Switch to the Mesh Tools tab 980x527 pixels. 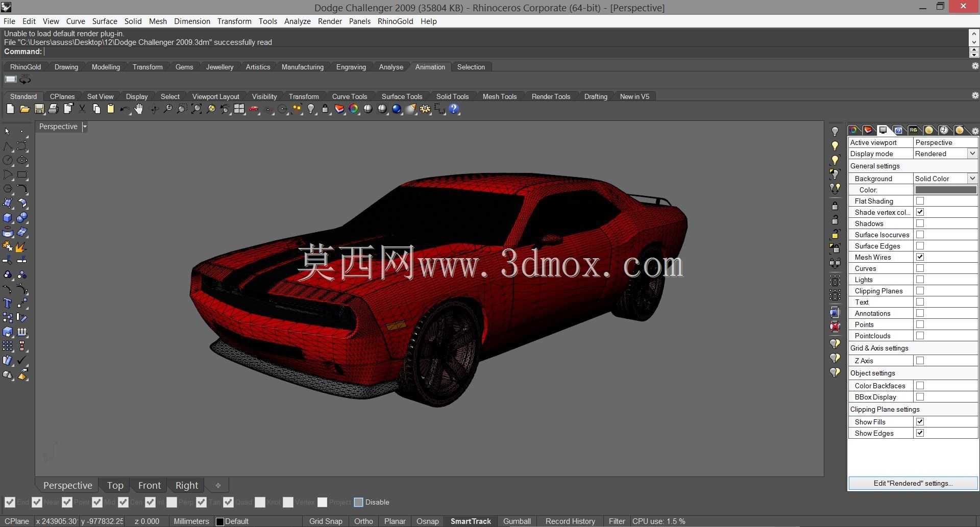[x=500, y=96]
